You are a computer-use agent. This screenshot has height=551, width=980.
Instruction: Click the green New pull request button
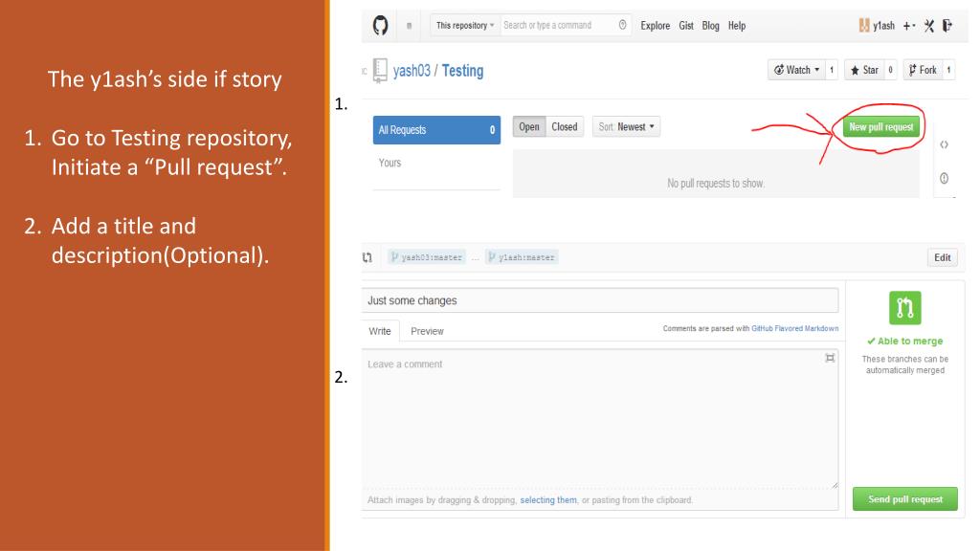coord(880,127)
